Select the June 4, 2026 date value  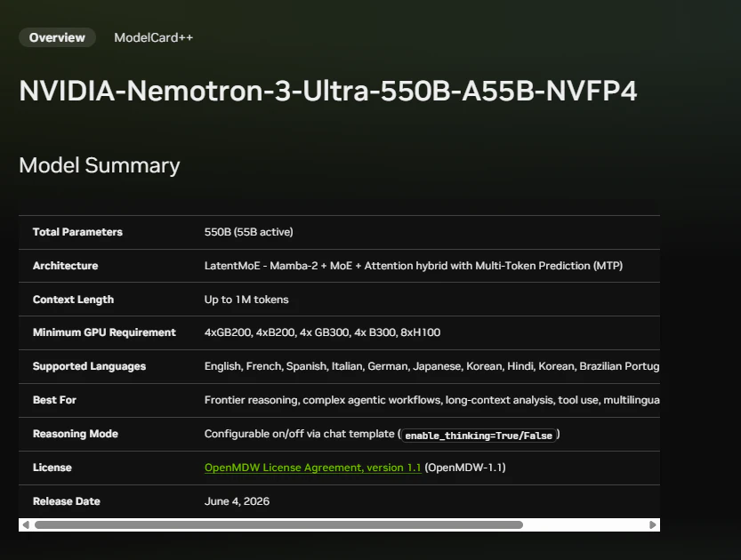point(237,501)
